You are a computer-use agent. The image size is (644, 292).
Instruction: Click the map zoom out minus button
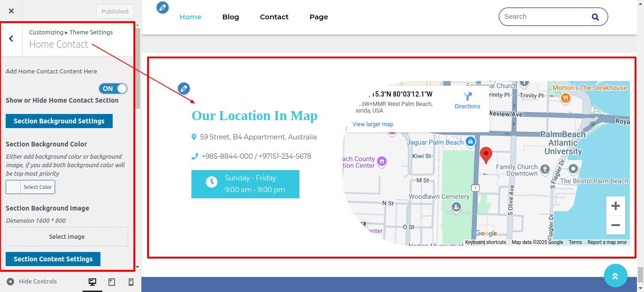615,225
